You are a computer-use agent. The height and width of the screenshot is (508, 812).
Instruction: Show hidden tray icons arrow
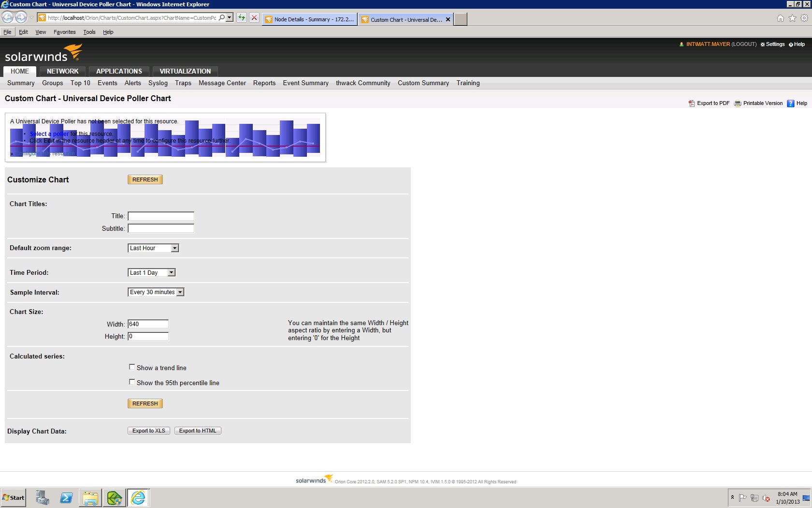coord(732,497)
